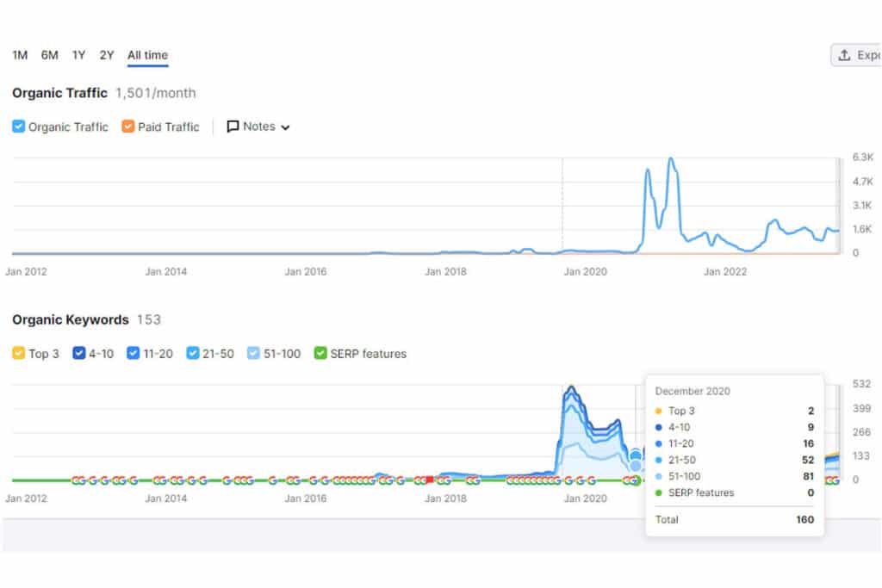Click the Export button
882x588 pixels.
[x=856, y=55]
